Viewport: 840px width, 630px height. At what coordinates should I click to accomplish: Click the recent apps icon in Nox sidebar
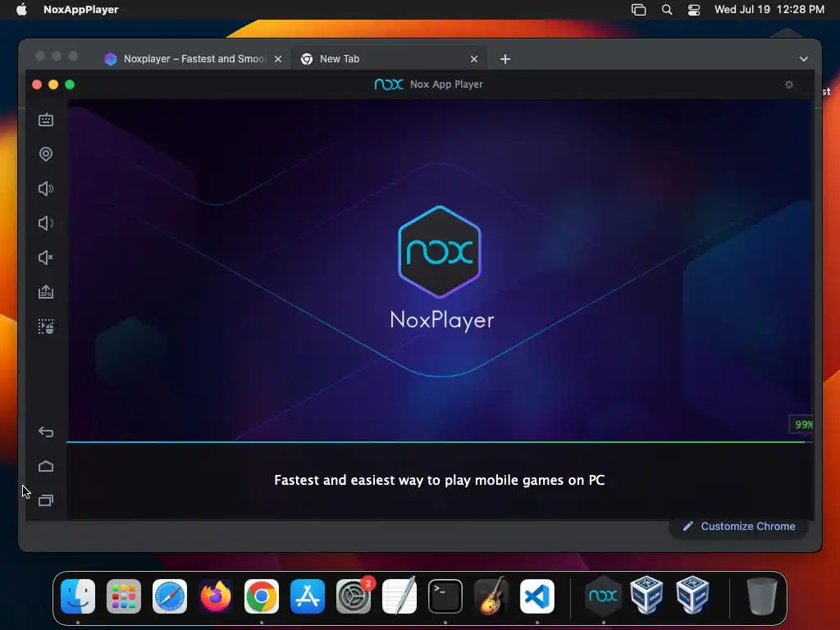coord(46,500)
